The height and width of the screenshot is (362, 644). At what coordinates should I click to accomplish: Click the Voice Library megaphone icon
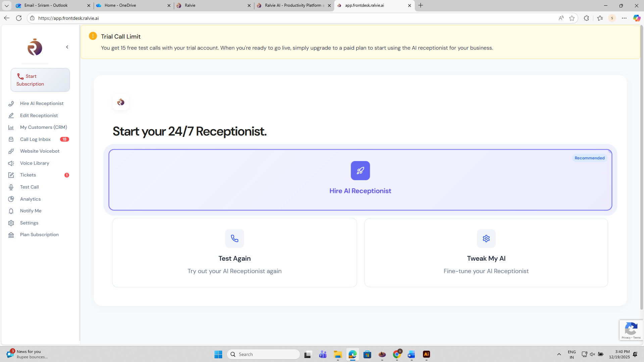pos(11,163)
